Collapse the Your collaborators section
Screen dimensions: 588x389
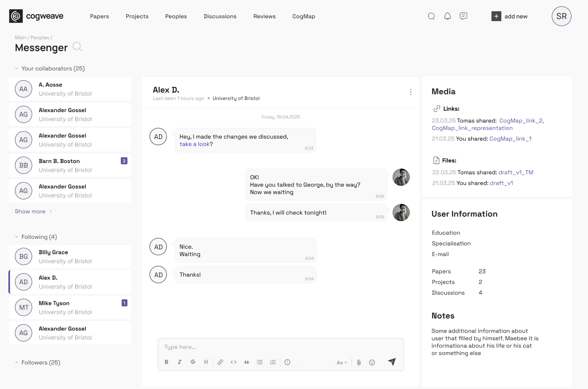click(17, 69)
